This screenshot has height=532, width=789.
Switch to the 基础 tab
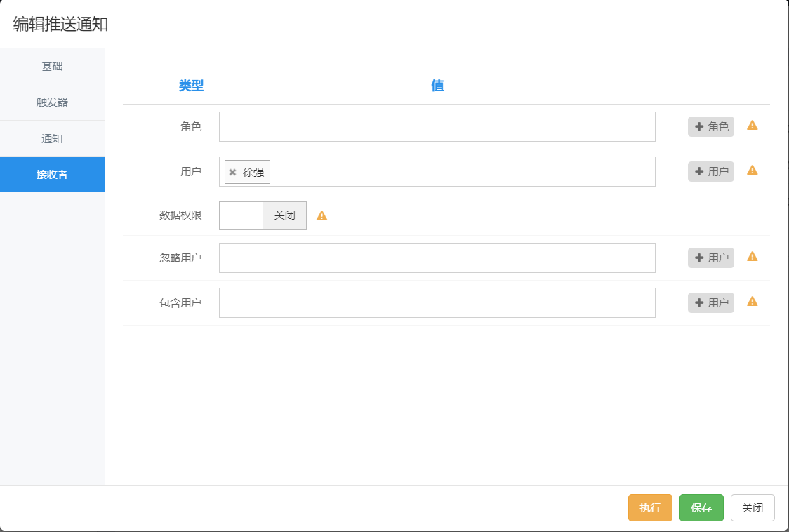tap(53, 67)
